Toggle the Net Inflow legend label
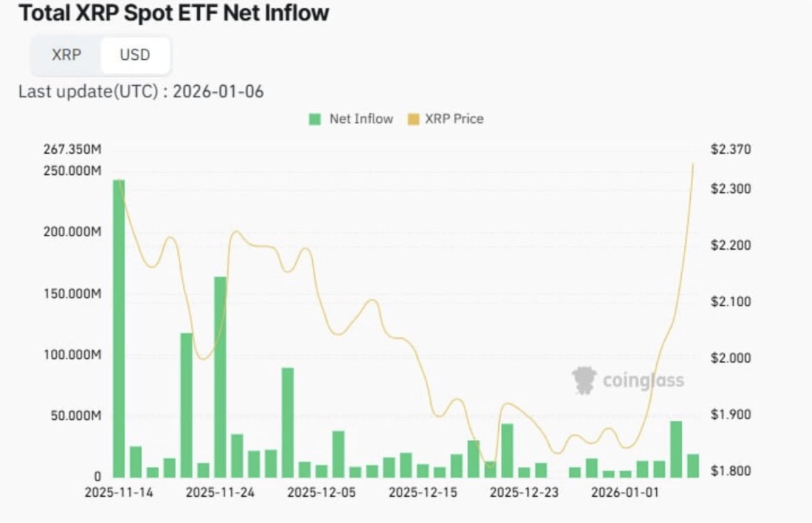The height and width of the screenshot is (523, 812). coord(361,119)
